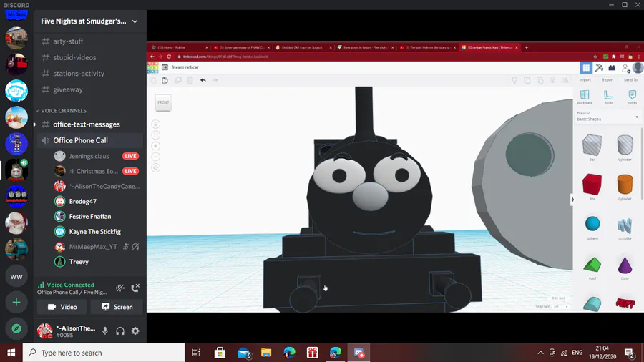Open the Basic Shapes dropdown
This screenshot has width=644, height=362.
click(608, 117)
